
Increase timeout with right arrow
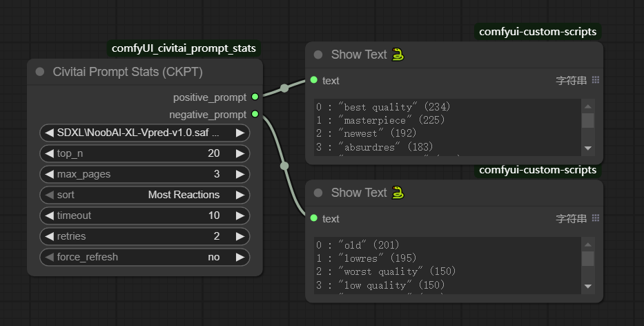240,215
